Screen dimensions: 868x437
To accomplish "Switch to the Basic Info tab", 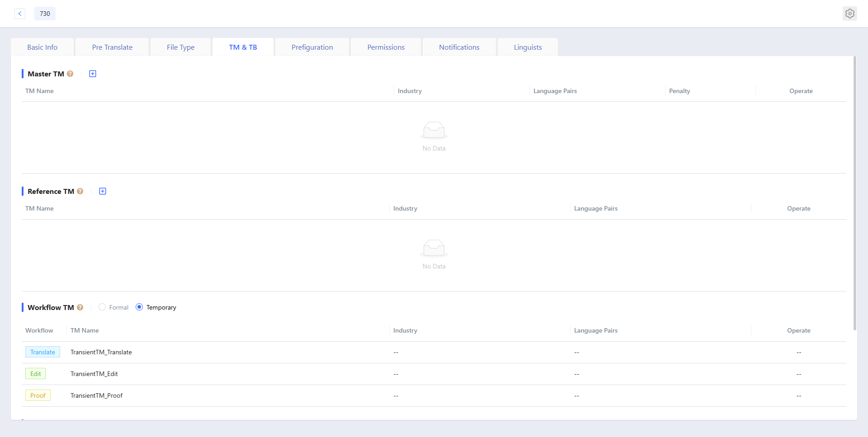I will coord(42,47).
